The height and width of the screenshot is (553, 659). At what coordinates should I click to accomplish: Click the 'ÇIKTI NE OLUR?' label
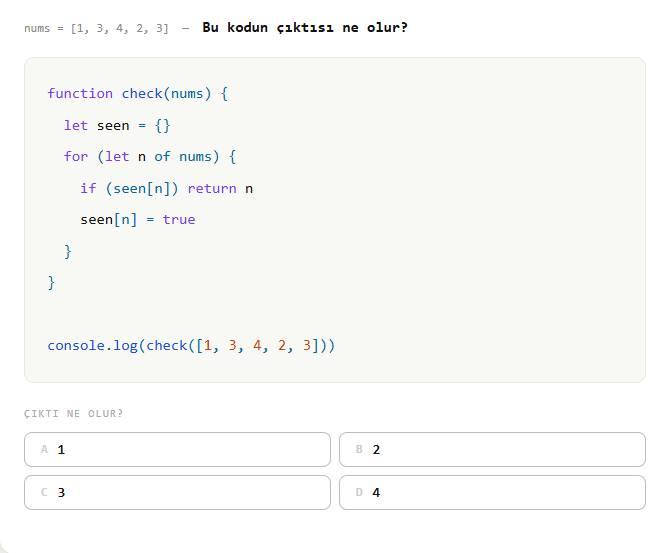pyautogui.click(x=74, y=414)
